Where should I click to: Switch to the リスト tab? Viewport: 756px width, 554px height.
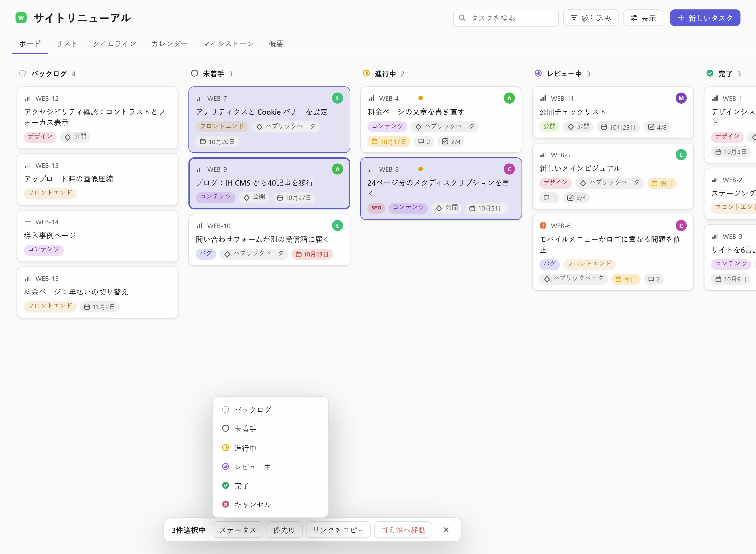pyautogui.click(x=67, y=43)
